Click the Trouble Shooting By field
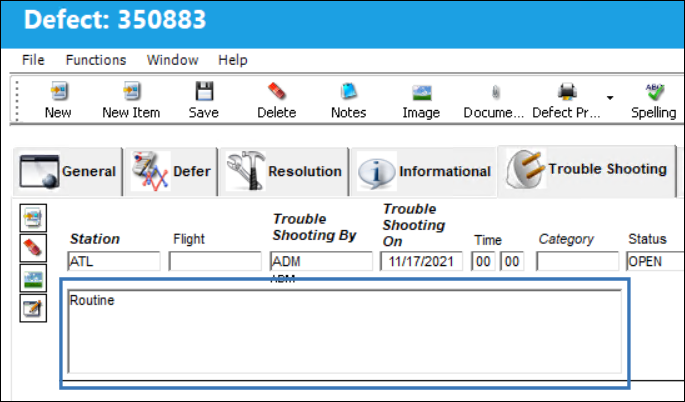This screenshot has width=685, height=402. [321, 261]
